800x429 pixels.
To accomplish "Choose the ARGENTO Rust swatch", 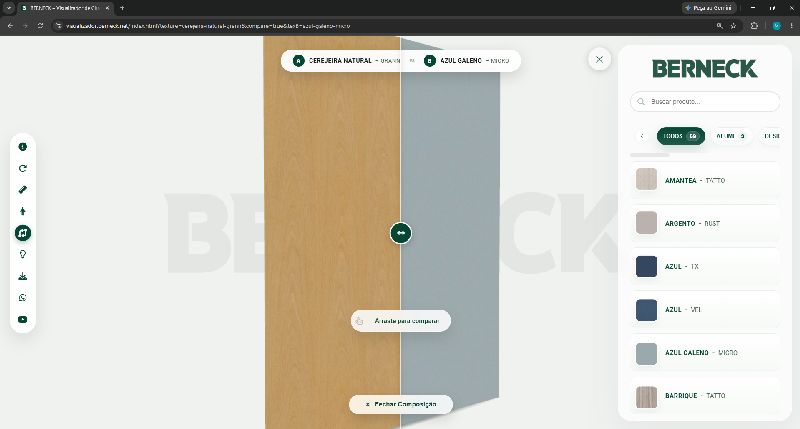I will [x=646, y=223].
